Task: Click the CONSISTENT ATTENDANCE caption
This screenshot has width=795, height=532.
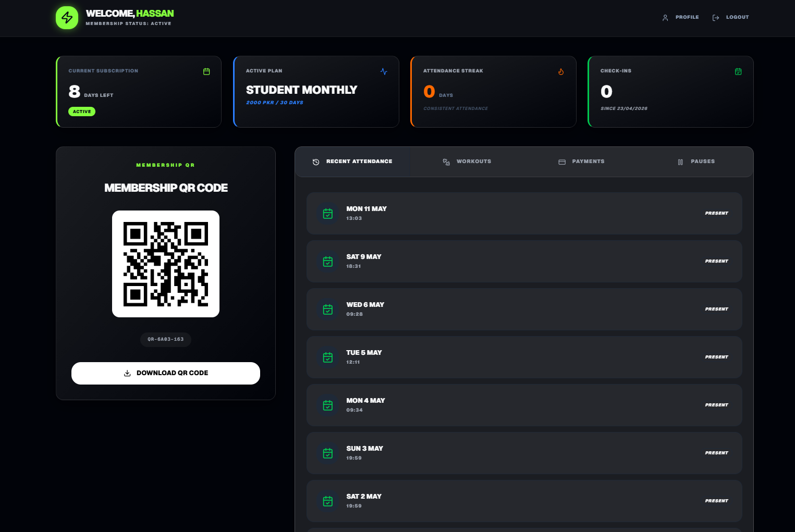Action: click(456, 108)
